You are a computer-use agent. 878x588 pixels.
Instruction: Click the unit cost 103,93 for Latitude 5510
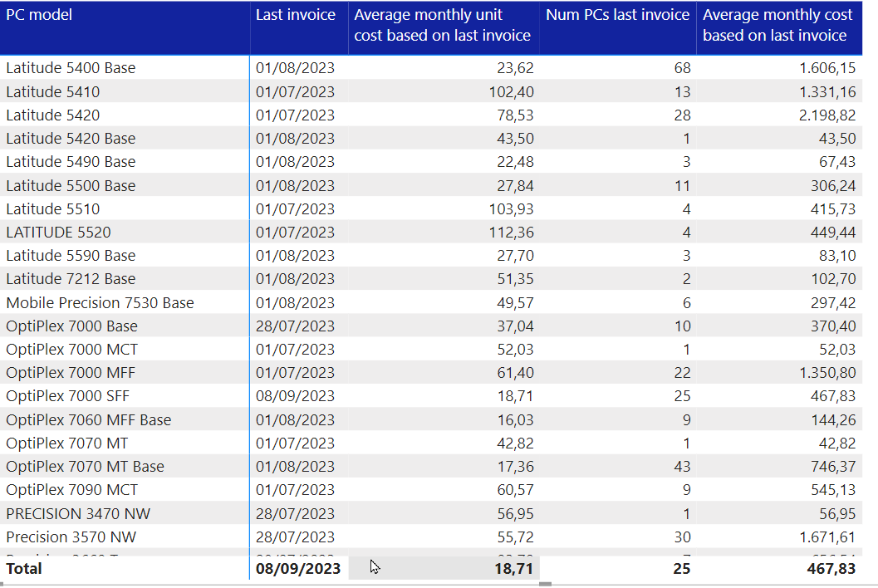tap(511, 209)
